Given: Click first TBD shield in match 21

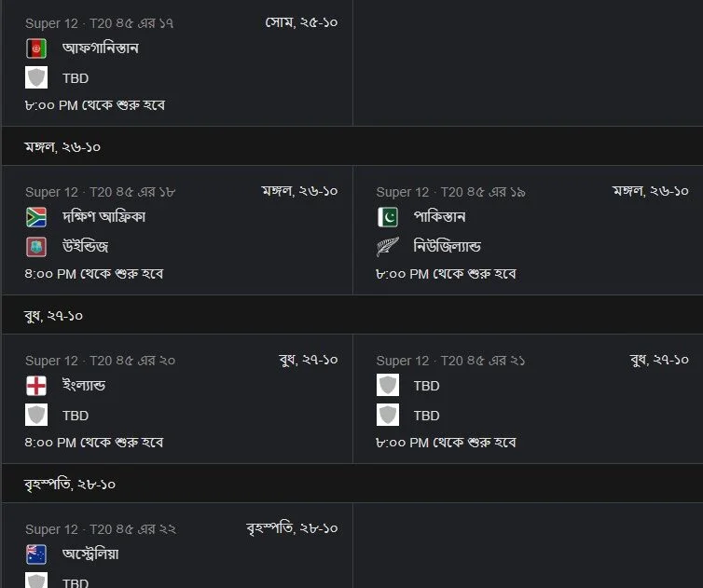Looking at the screenshot, I should tap(387, 386).
